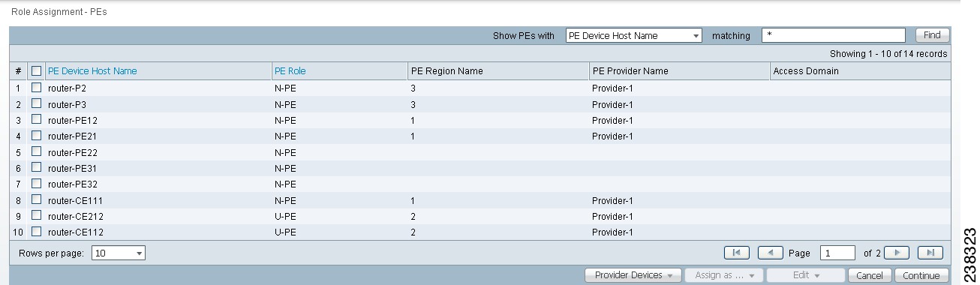Viewport: 980px width, 285px height.
Task: Click the page number input box
Action: tap(837, 253)
